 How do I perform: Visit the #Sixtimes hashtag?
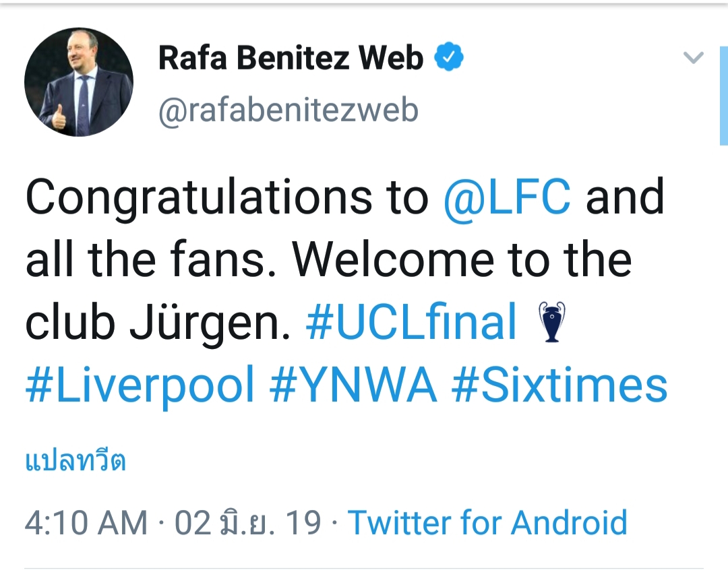[x=559, y=386]
